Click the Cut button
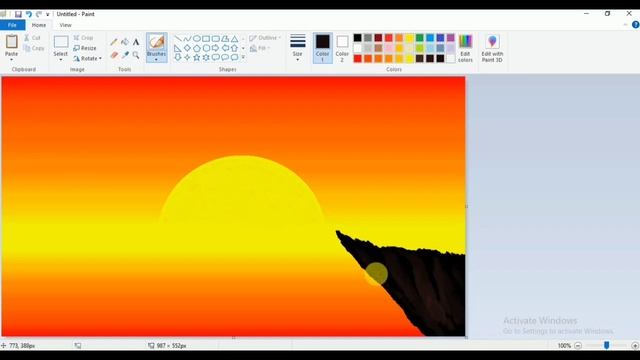640x360 pixels. click(x=32, y=38)
